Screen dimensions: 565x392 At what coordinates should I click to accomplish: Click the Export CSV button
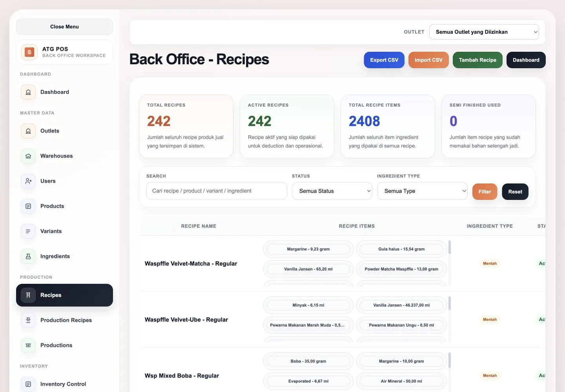[384, 60]
